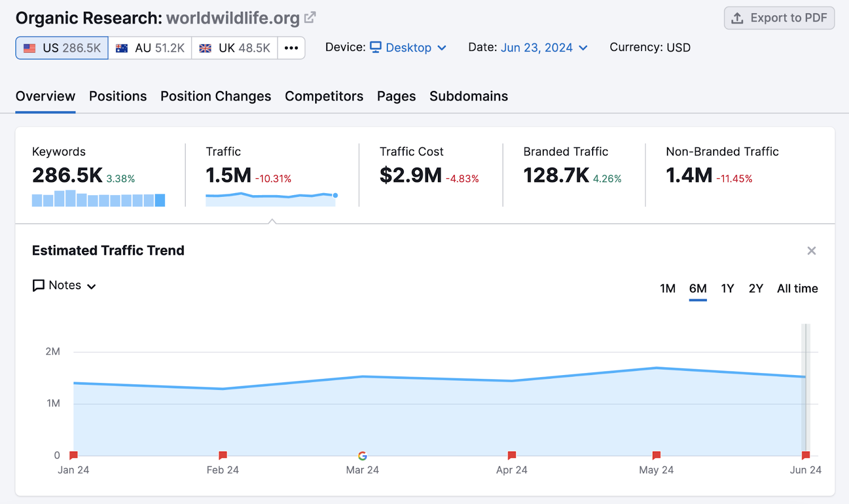Open external link icon beside worldwildlife.org
This screenshot has width=849, height=504.
pyautogui.click(x=310, y=18)
